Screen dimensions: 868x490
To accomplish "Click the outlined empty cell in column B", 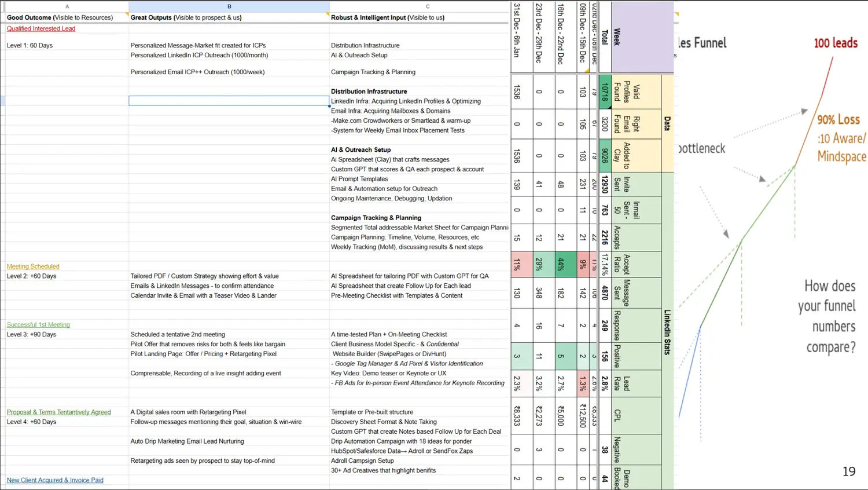I will (229, 101).
